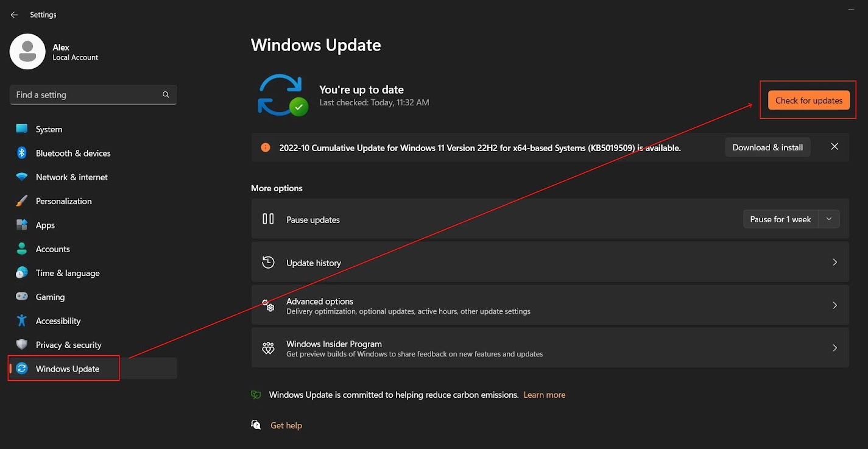Click the More options heading

pos(277,188)
